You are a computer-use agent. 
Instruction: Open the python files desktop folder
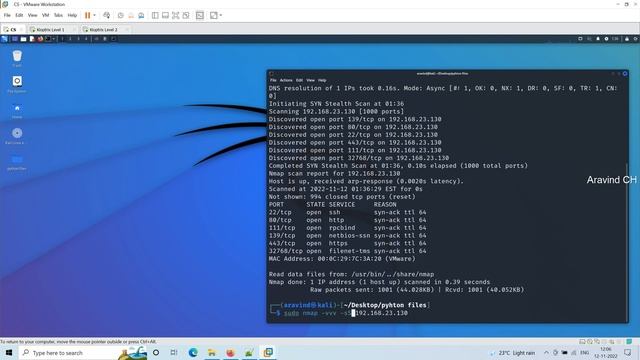(17, 162)
